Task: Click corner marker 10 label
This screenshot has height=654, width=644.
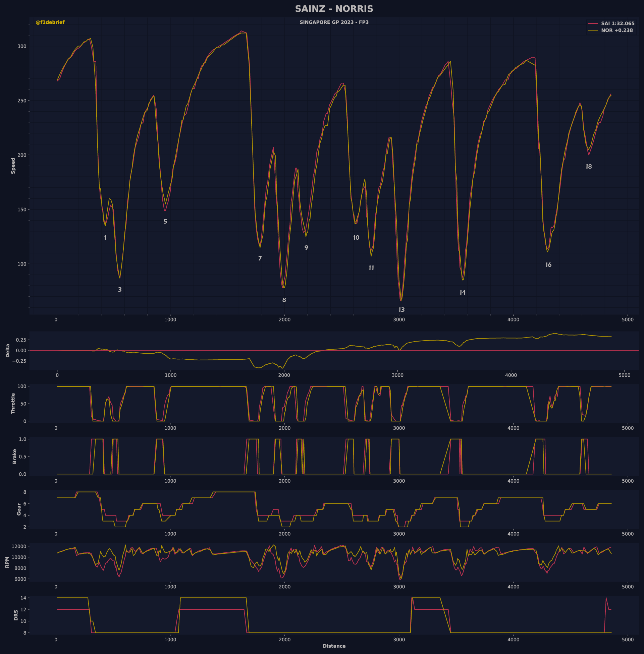Action: click(356, 238)
